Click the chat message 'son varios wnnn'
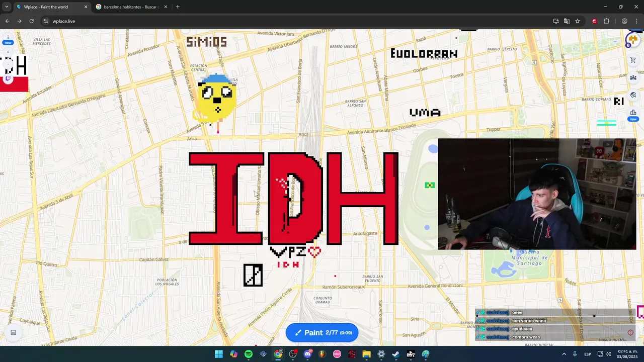 click(x=529, y=321)
